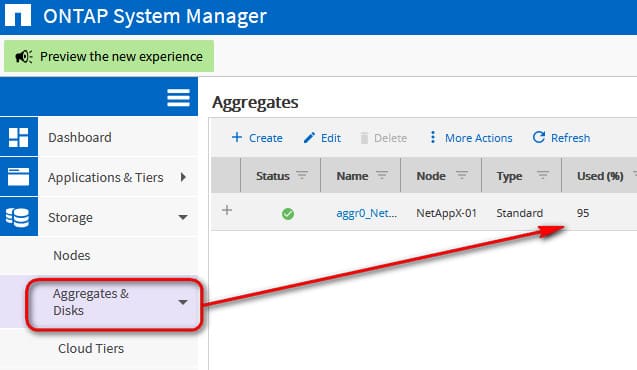Click Preview the new experience banner
Image resolution: width=637 pixels, height=370 pixels.
click(x=109, y=56)
